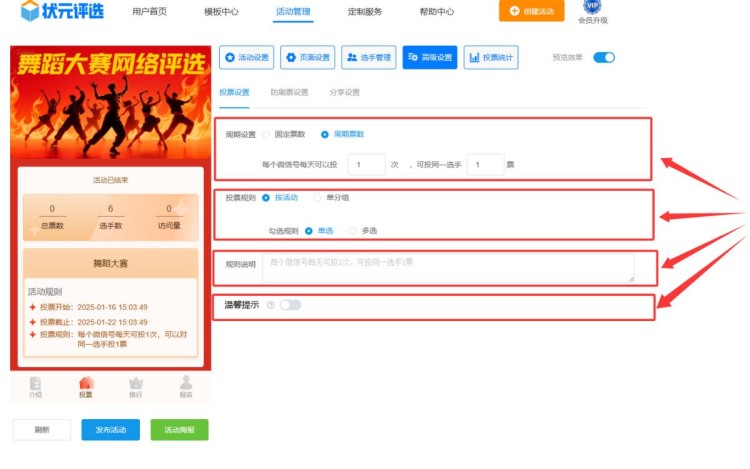Click the help question mark beside 温馨提示
The image size is (750, 469).
[270, 305]
